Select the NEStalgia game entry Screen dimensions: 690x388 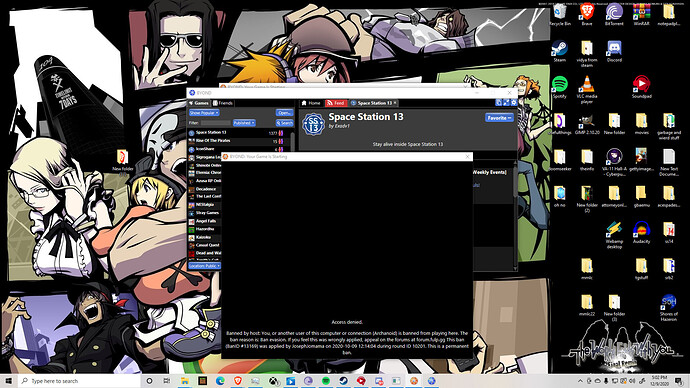(x=205, y=205)
